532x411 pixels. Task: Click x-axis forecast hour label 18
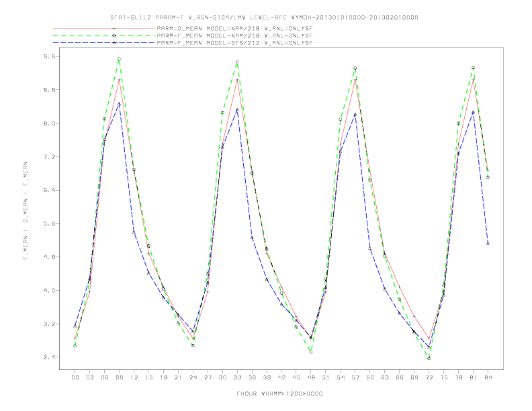click(163, 377)
